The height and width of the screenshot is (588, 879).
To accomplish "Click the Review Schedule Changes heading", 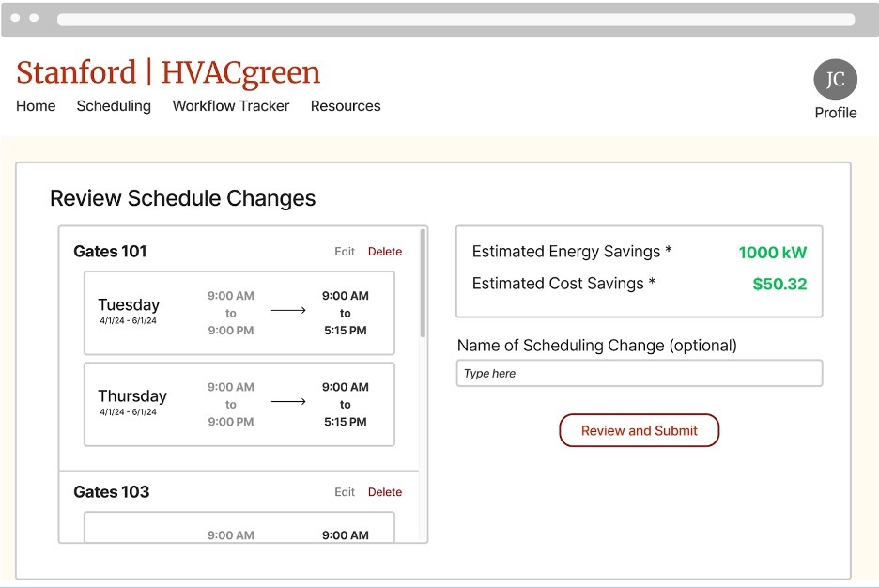I will coord(183,198).
